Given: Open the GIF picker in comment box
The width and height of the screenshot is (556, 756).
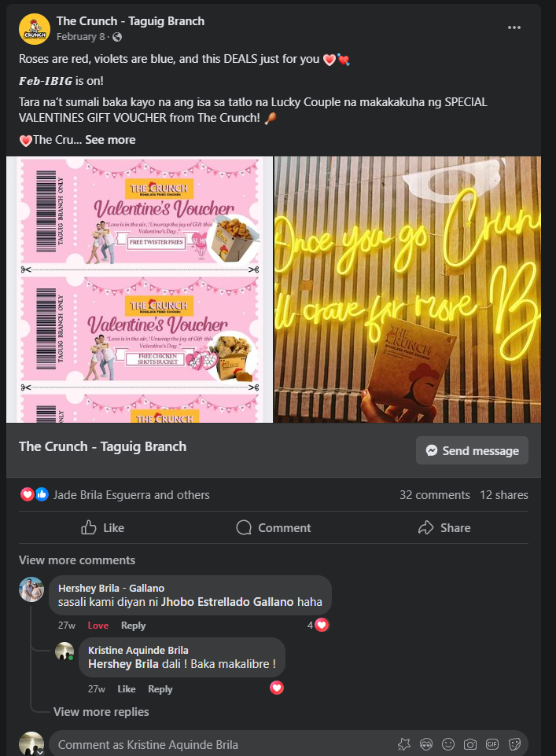Looking at the screenshot, I should tap(492, 744).
